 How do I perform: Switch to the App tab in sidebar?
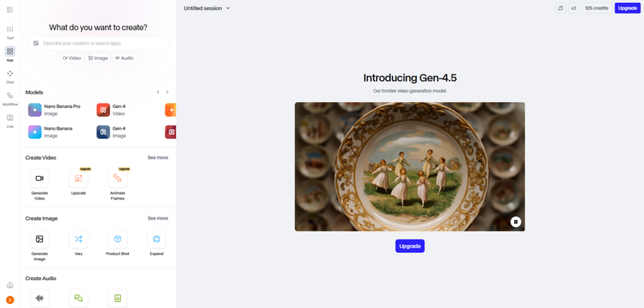(x=10, y=54)
